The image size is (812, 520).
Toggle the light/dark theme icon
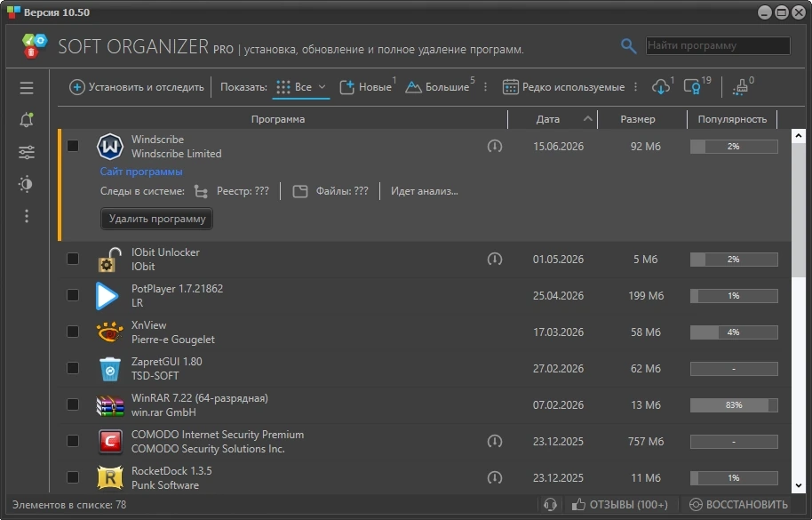pos(27,184)
